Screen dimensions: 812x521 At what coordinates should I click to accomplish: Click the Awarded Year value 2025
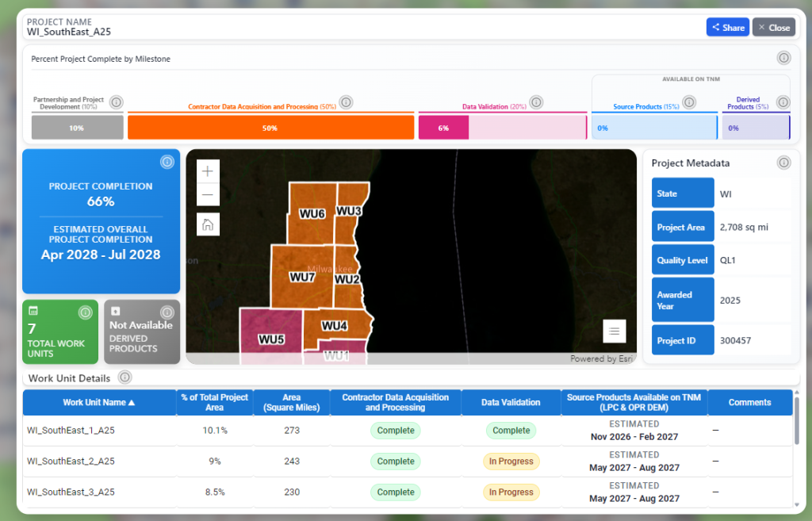point(730,301)
